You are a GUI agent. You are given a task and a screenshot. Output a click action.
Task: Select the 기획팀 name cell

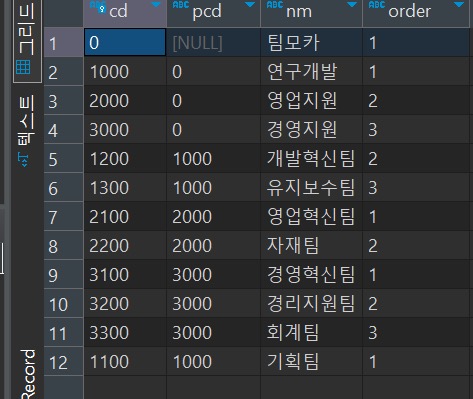click(311, 361)
